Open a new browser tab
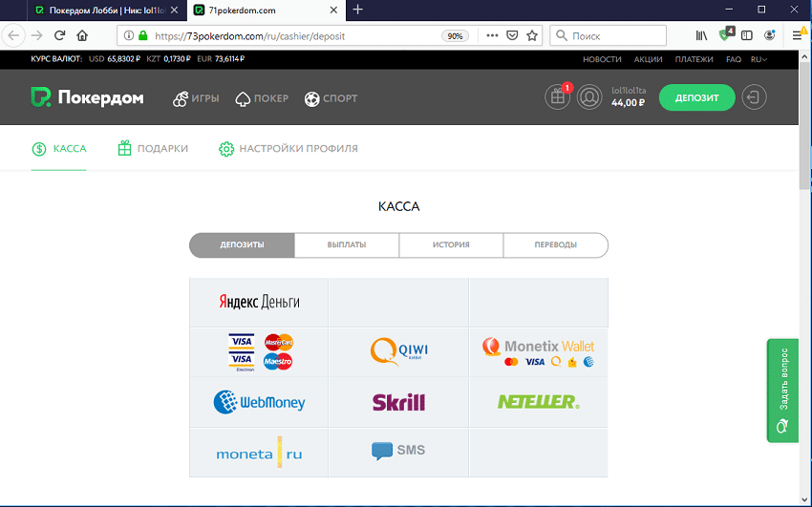 tap(357, 10)
